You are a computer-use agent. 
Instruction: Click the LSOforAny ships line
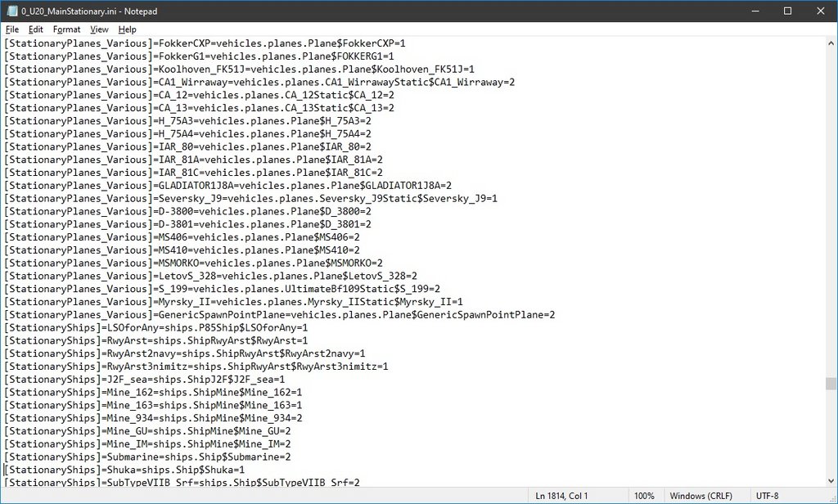click(x=156, y=327)
